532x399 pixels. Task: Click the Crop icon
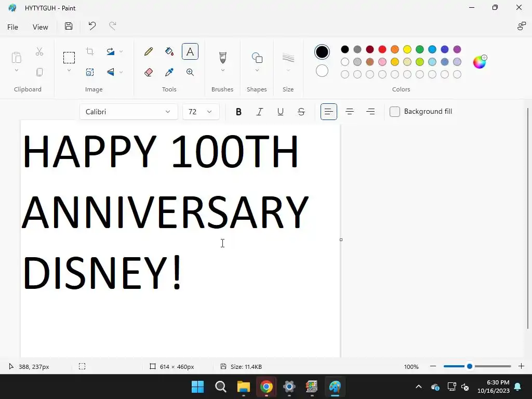(90, 51)
